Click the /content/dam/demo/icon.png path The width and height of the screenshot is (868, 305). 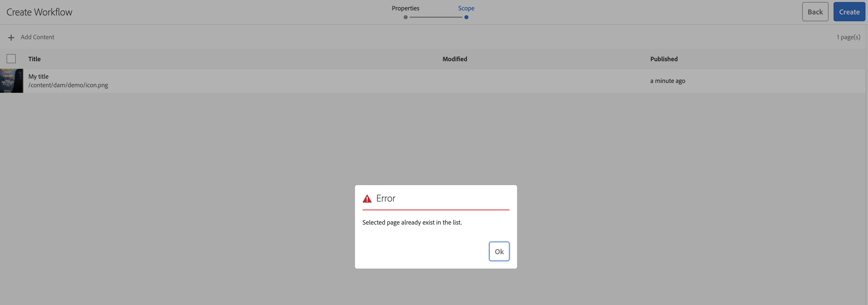68,85
